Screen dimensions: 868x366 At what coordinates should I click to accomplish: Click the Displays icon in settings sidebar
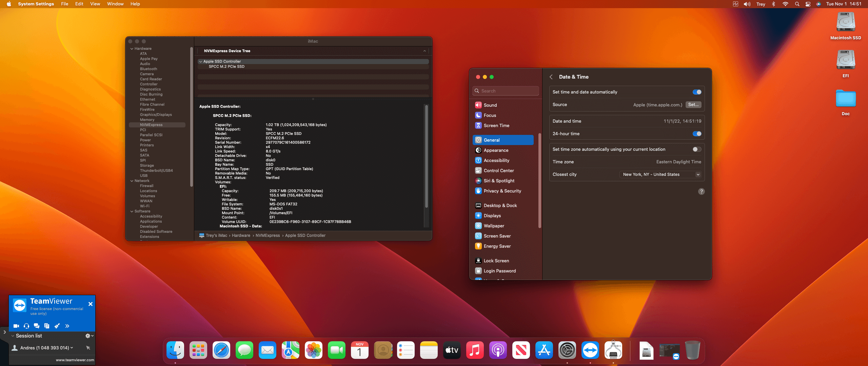478,216
